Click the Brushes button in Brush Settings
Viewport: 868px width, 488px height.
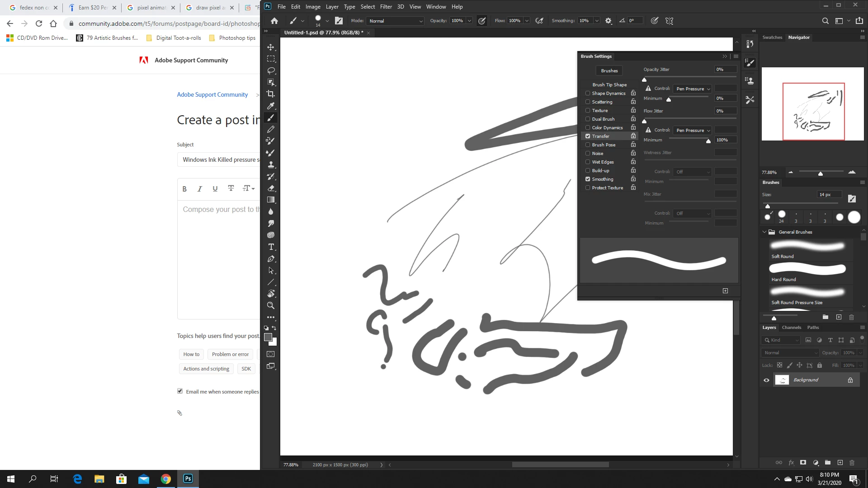coord(609,70)
